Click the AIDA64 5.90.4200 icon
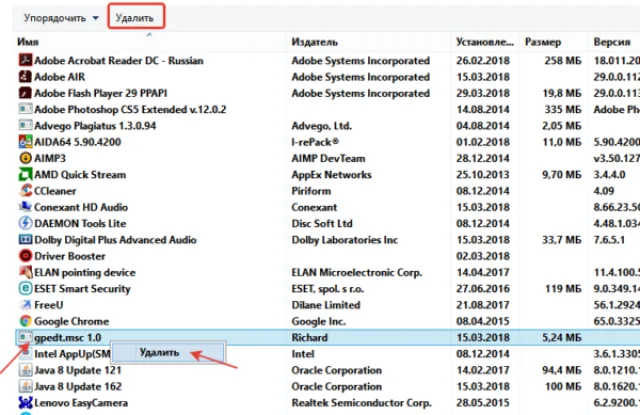640x415 pixels. pyautogui.click(x=25, y=142)
